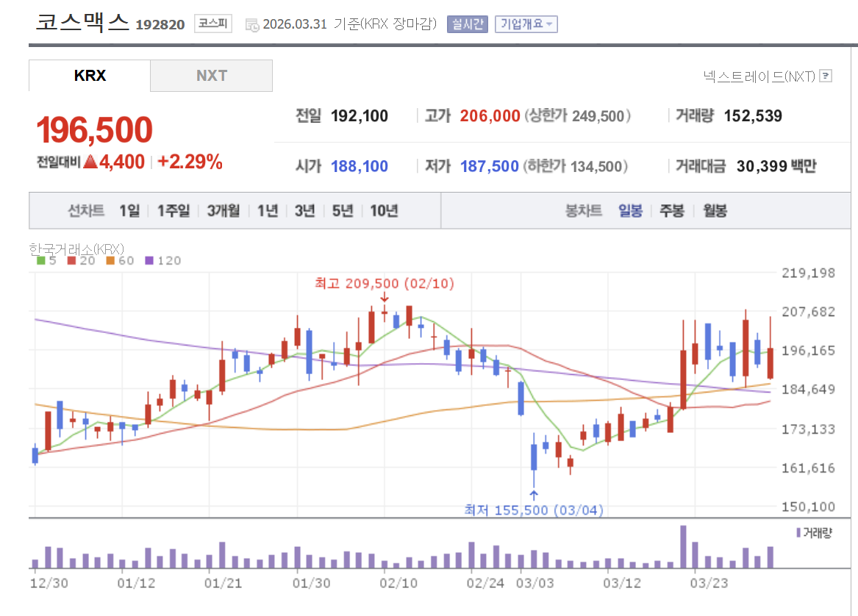Select the 일봉 candle chart
Viewport: 858px width, 616px height.
pos(630,211)
